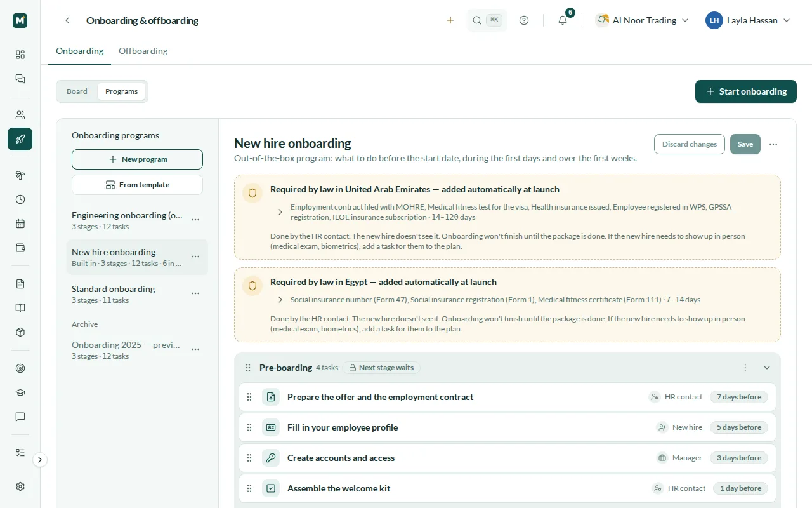The image size is (812, 508).
Task: Open the wallet payroll sidebar icon
Action: pyautogui.click(x=20, y=248)
